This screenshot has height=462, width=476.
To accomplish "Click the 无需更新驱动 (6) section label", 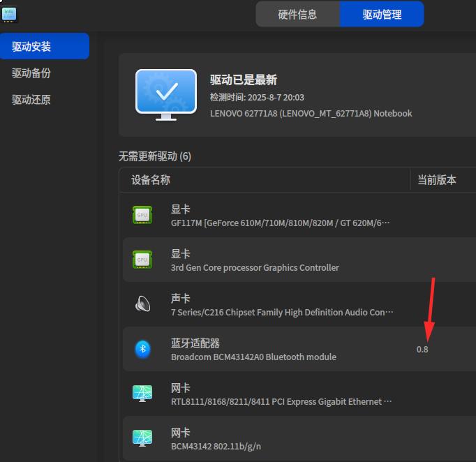I will coord(155,156).
